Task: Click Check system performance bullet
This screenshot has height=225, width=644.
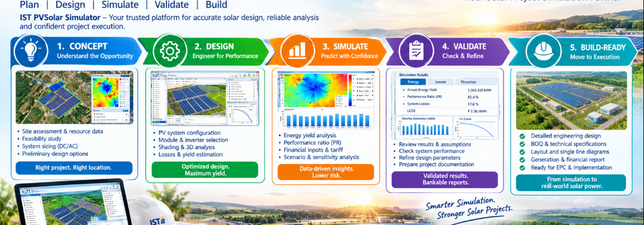Action: tap(432, 151)
